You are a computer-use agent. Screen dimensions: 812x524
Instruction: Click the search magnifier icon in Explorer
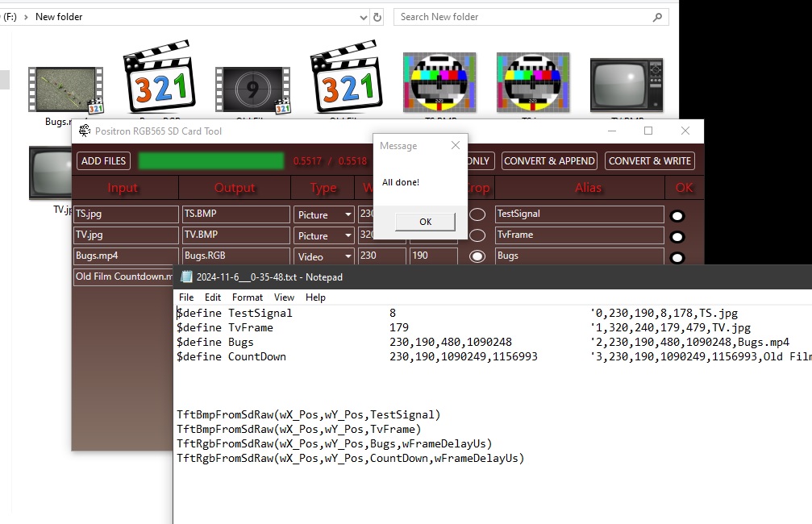click(x=658, y=17)
